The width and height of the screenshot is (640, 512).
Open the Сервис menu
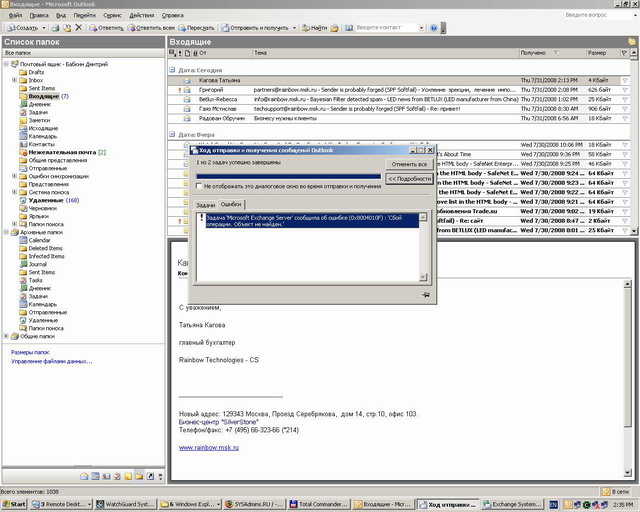[x=112, y=16]
